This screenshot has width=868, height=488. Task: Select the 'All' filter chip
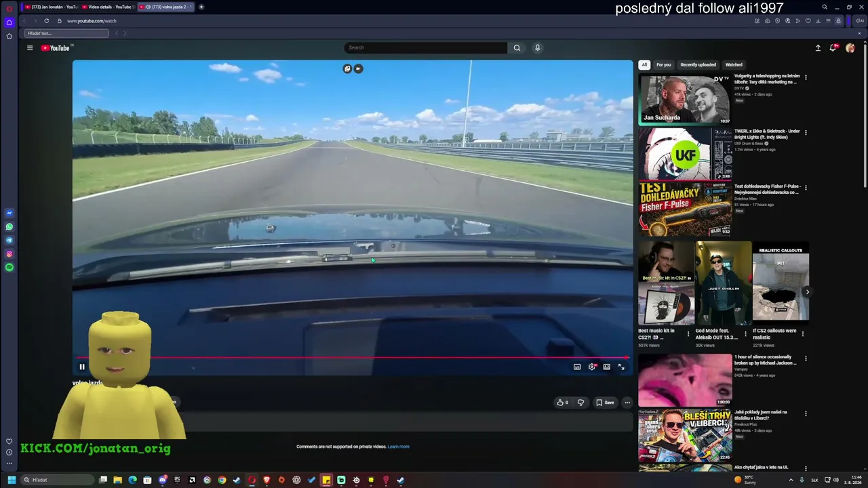tap(644, 64)
